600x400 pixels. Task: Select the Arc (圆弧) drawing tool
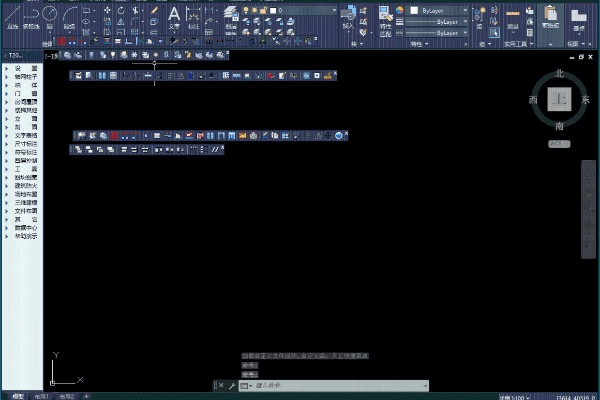(x=69, y=13)
